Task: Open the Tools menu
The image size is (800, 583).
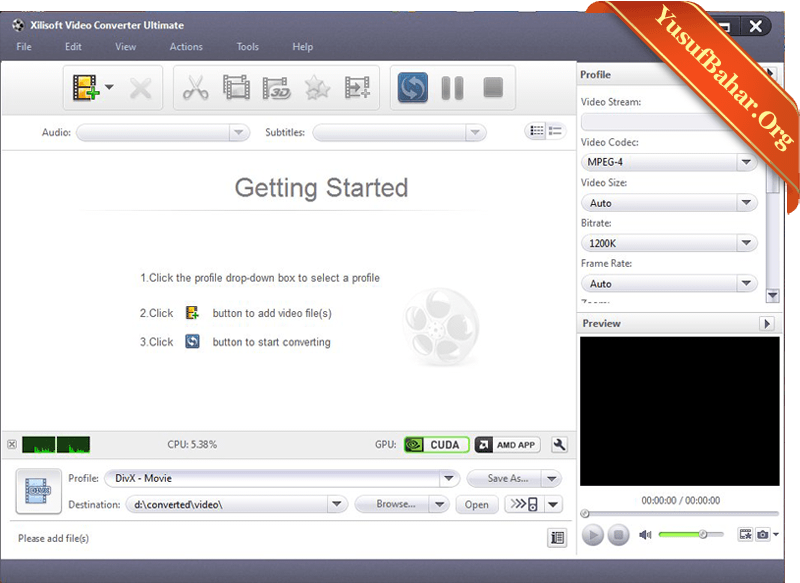Action: tap(247, 46)
